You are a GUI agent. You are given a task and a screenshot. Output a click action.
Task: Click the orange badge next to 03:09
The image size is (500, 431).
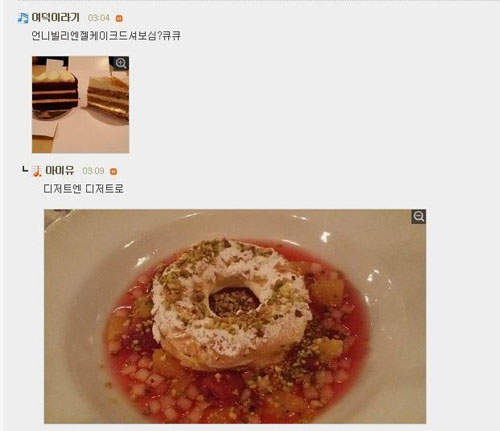(x=113, y=172)
